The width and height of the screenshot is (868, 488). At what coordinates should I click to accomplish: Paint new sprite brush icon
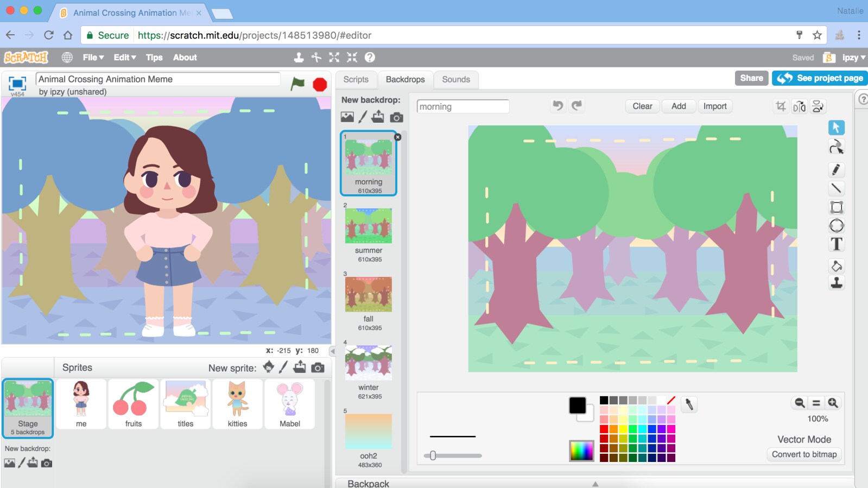pyautogui.click(x=283, y=367)
